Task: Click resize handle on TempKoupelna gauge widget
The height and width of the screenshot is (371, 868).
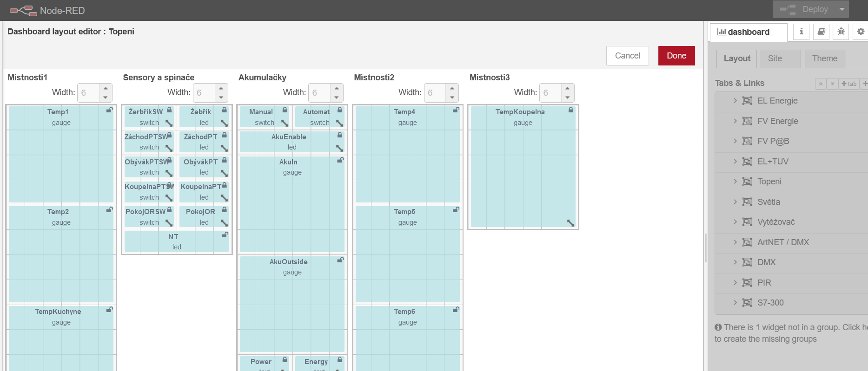Action: pyautogui.click(x=570, y=223)
